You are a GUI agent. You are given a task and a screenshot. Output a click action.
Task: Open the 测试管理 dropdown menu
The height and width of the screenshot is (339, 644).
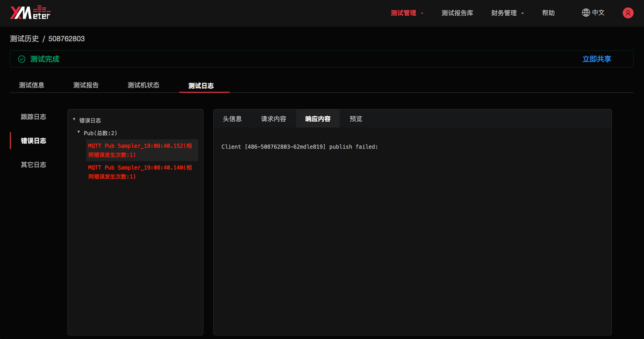click(x=403, y=13)
